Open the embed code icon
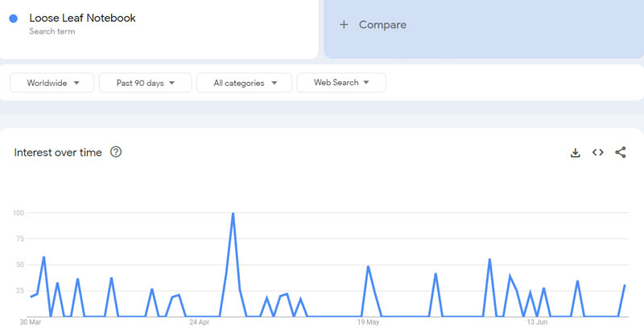 point(598,153)
